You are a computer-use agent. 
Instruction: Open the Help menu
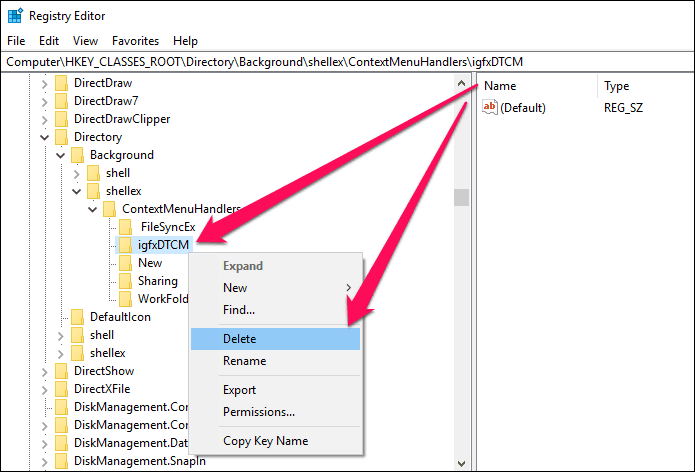pyautogui.click(x=185, y=41)
